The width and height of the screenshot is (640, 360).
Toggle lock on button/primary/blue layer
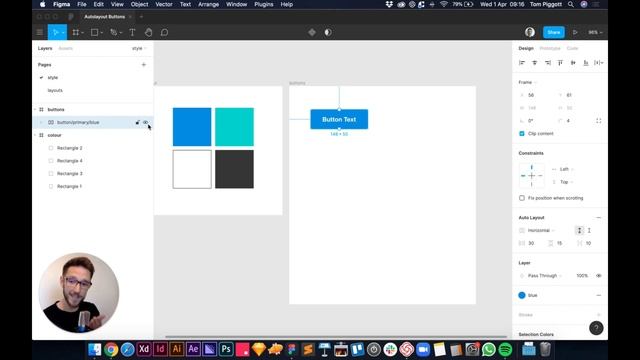pos(138,122)
